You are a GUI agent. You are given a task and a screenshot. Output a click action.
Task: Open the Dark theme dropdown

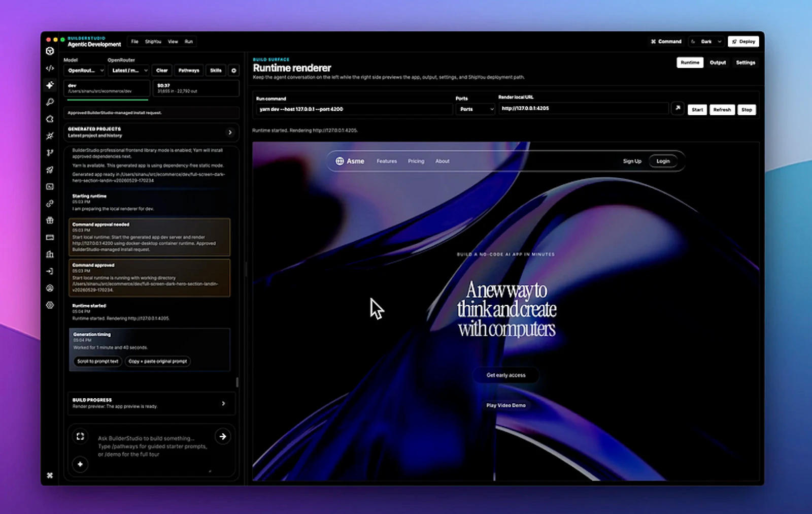(x=707, y=42)
